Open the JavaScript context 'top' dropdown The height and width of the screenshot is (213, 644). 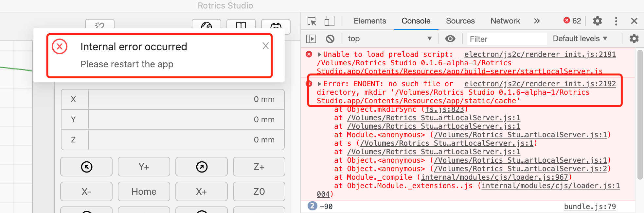click(390, 39)
